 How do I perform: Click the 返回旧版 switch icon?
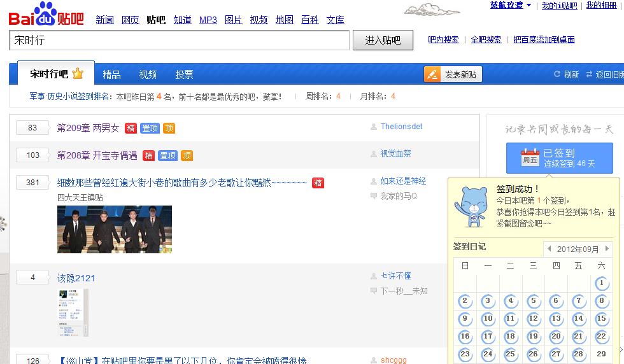point(589,74)
